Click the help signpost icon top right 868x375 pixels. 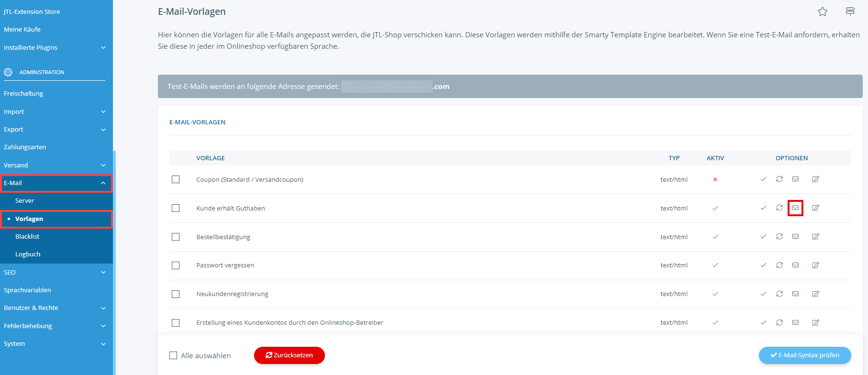coord(850,11)
